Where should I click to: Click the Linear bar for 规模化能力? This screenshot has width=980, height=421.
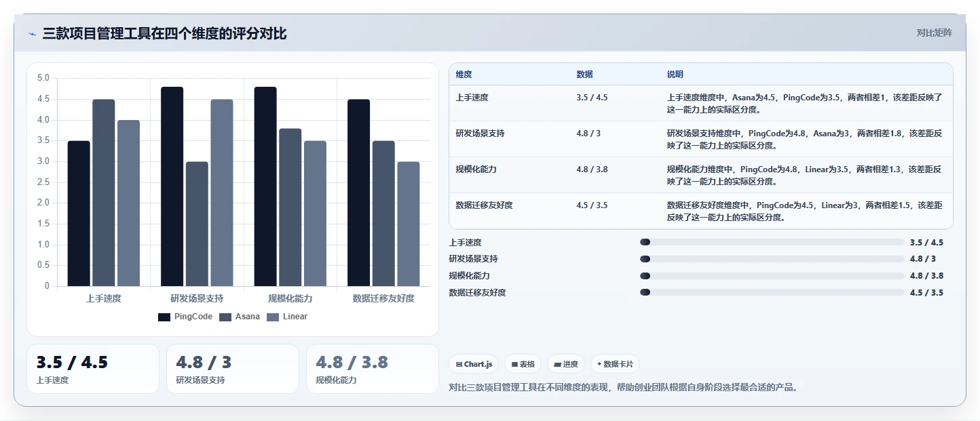pos(315,214)
